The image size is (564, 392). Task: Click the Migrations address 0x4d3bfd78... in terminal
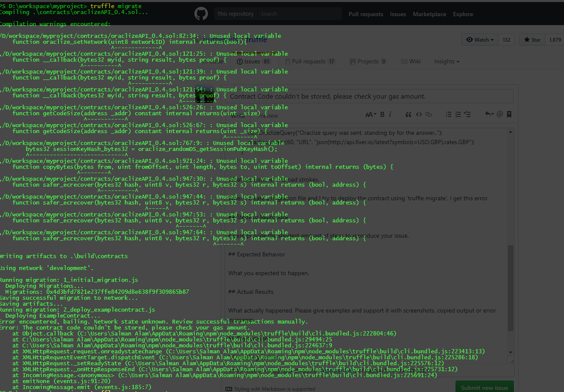(x=118, y=292)
